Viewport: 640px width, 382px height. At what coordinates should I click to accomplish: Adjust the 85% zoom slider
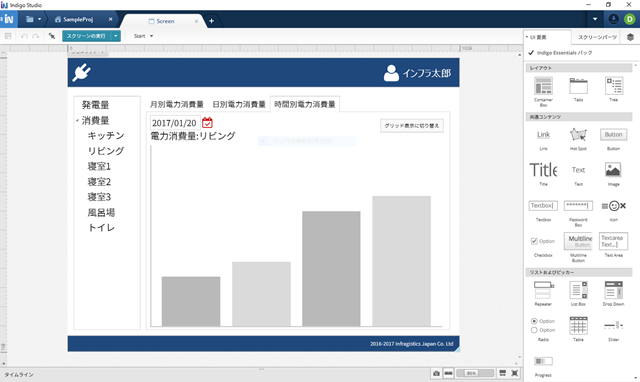tap(475, 373)
